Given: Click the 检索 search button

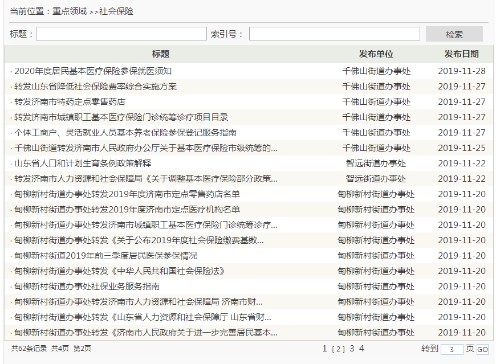Looking at the screenshot, I should coord(454,34).
